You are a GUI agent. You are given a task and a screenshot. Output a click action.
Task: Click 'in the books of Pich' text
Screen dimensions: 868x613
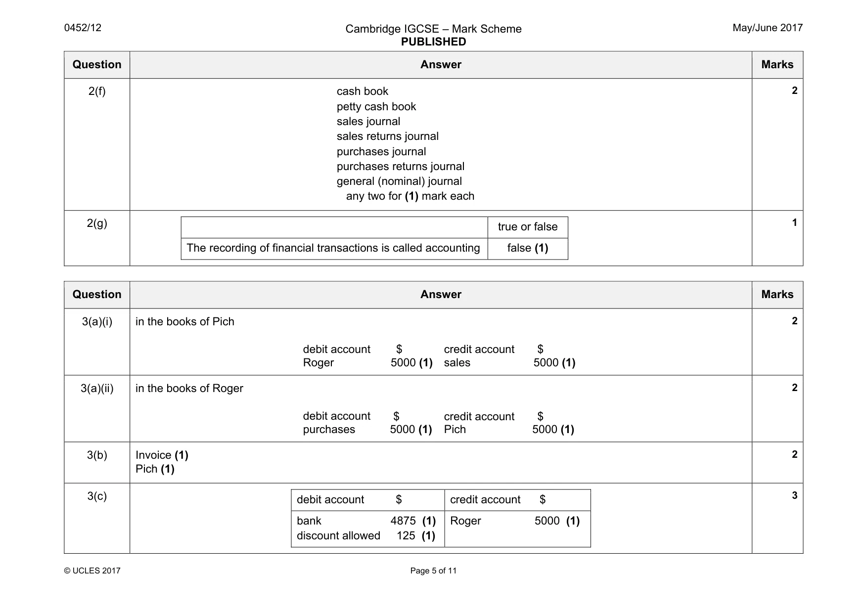coord(185,322)
